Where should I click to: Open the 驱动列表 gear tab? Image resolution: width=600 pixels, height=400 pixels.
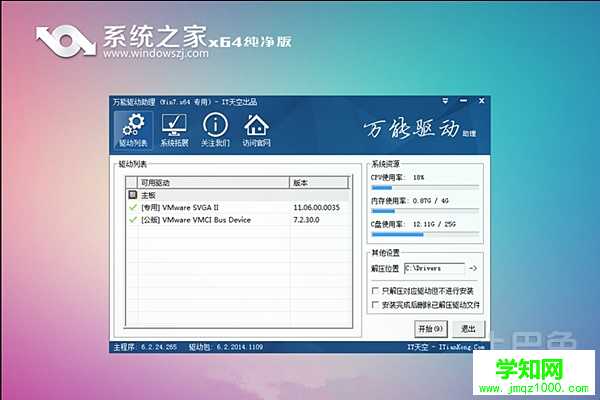click(x=133, y=130)
